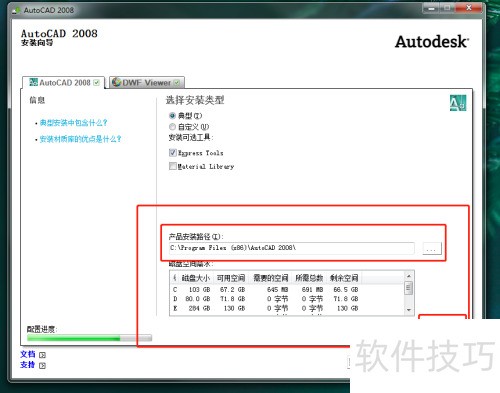Uncheck the Express Tools checkbox
500x393 pixels.
(173, 153)
